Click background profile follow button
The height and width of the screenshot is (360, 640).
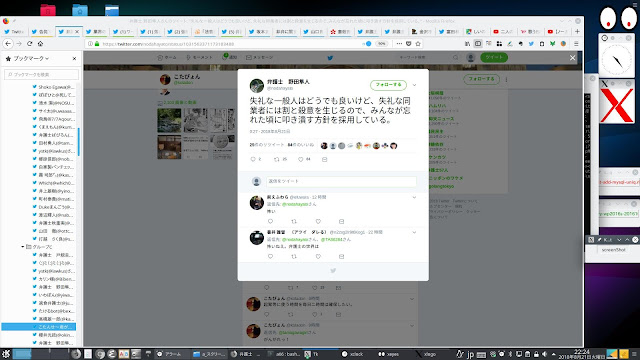coord(481,79)
